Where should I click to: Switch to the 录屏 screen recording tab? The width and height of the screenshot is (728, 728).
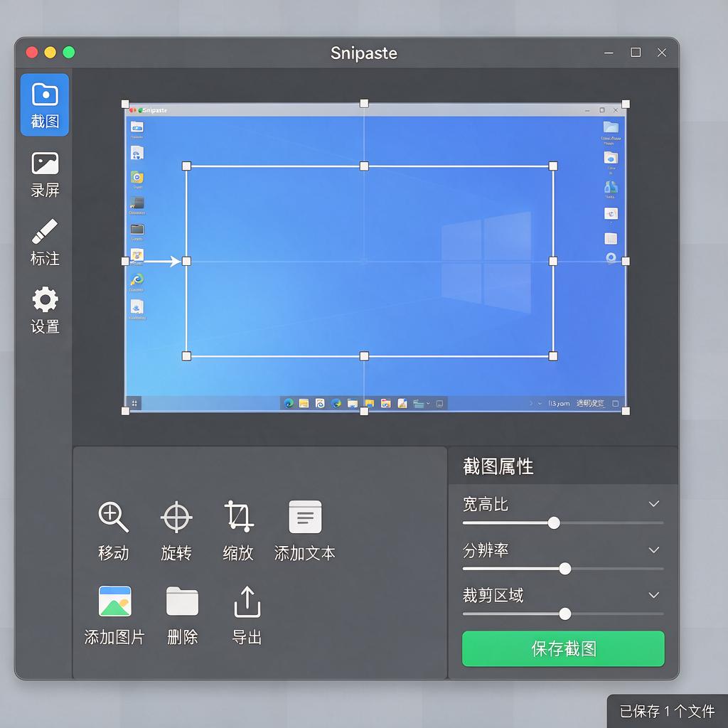click(45, 175)
